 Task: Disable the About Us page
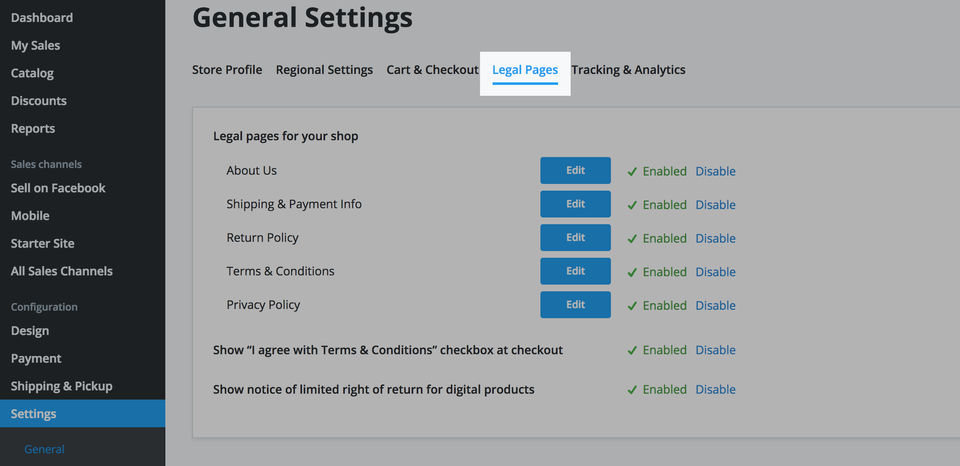[715, 171]
